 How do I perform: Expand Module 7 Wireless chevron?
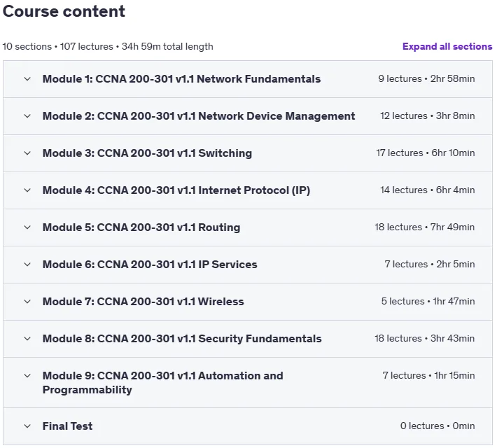(27, 302)
